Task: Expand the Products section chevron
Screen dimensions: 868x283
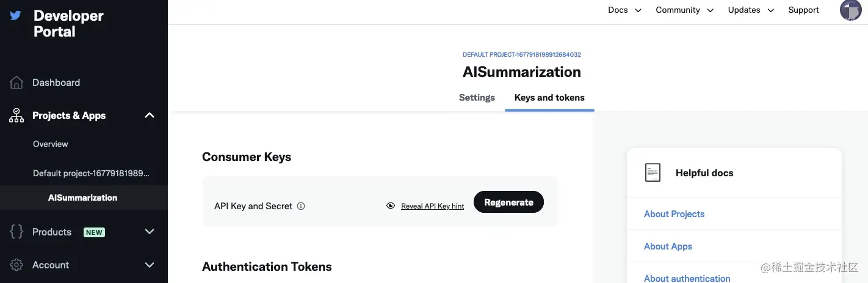Action: click(x=150, y=232)
